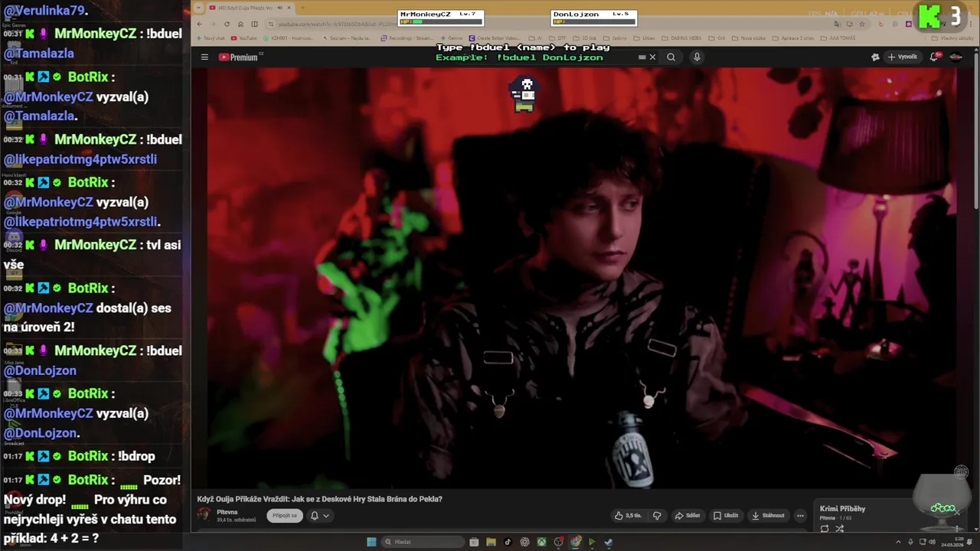Open the YouTube hamburger guide menu
Screen dimensions: 980x551
click(204, 57)
